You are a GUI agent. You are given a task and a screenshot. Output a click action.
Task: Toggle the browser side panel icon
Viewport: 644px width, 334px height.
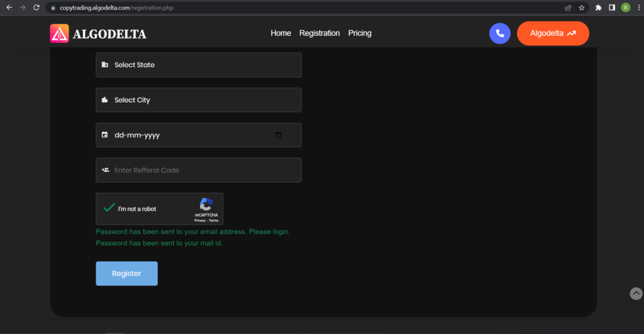pyautogui.click(x=612, y=8)
